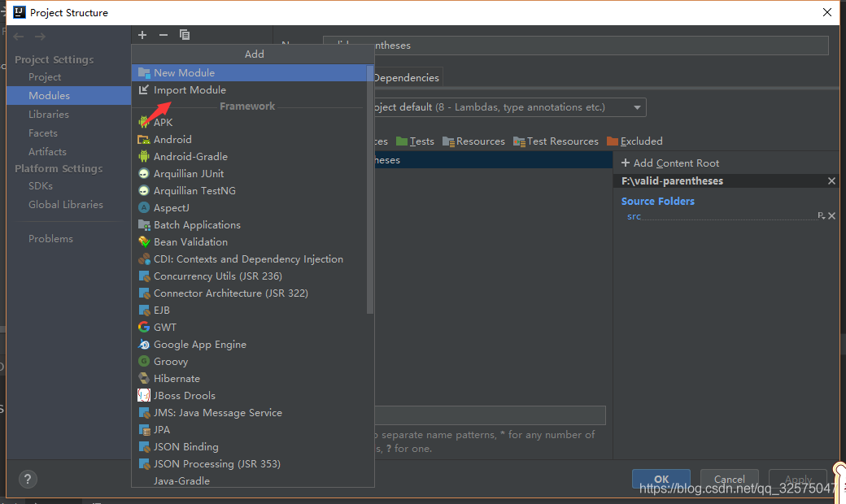Remove content root F:\valid-parentheses

(831, 181)
